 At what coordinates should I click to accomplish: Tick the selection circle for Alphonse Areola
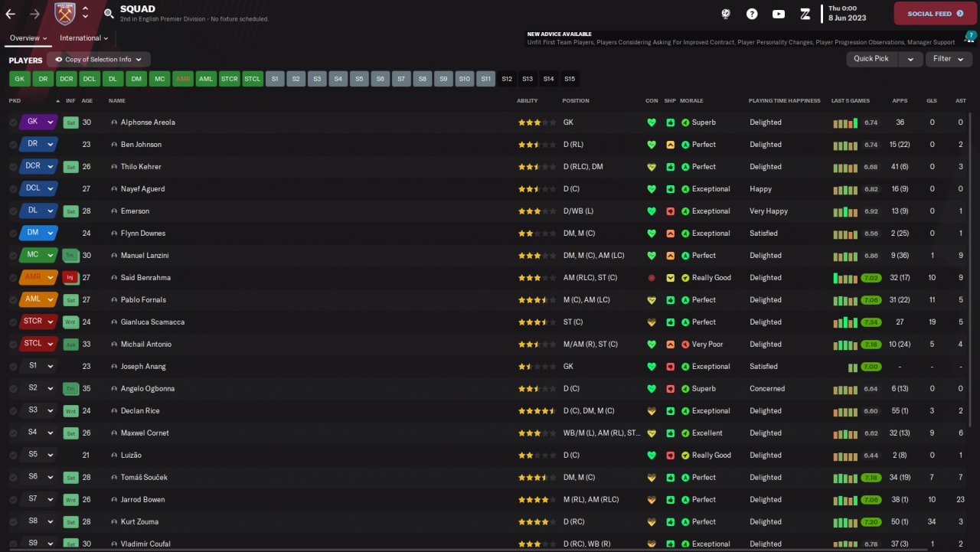(13, 122)
